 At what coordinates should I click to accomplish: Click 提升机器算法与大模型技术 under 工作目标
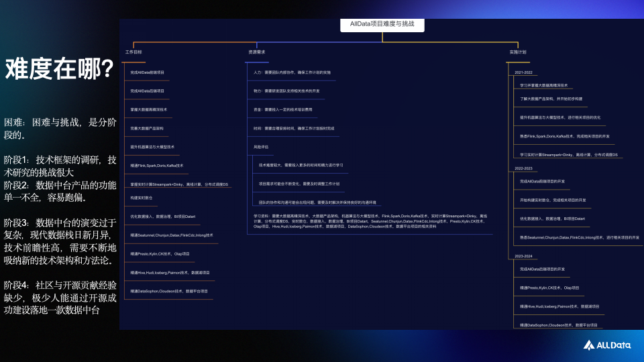click(152, 146)
